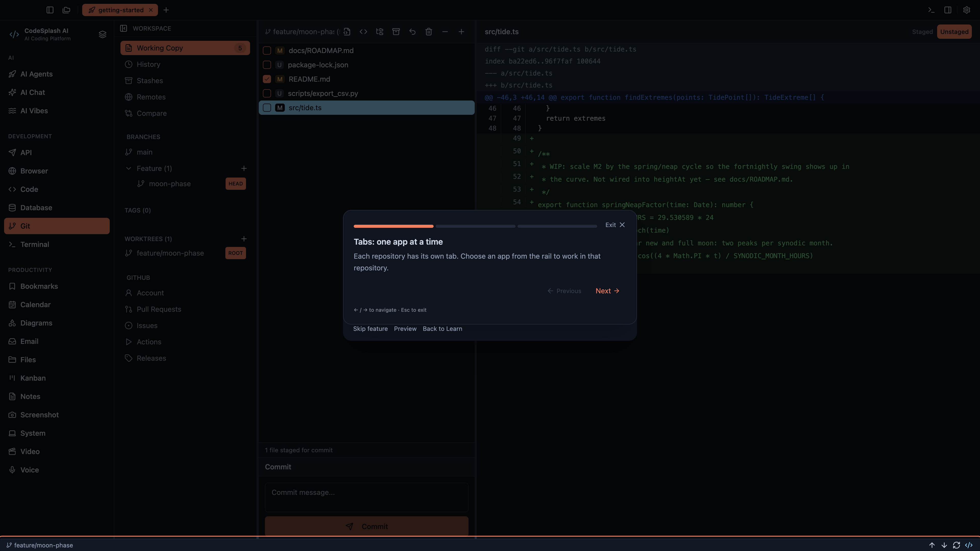Add a new tab with plus icon
Image resolution: width=980 pixels, height=551 pixels.
[x=166, y=10]
